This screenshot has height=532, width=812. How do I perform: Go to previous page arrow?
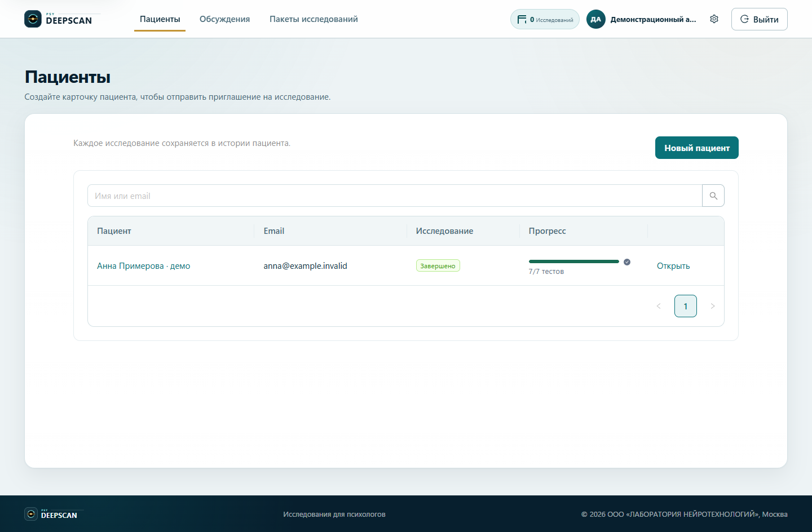pos(659,306)
